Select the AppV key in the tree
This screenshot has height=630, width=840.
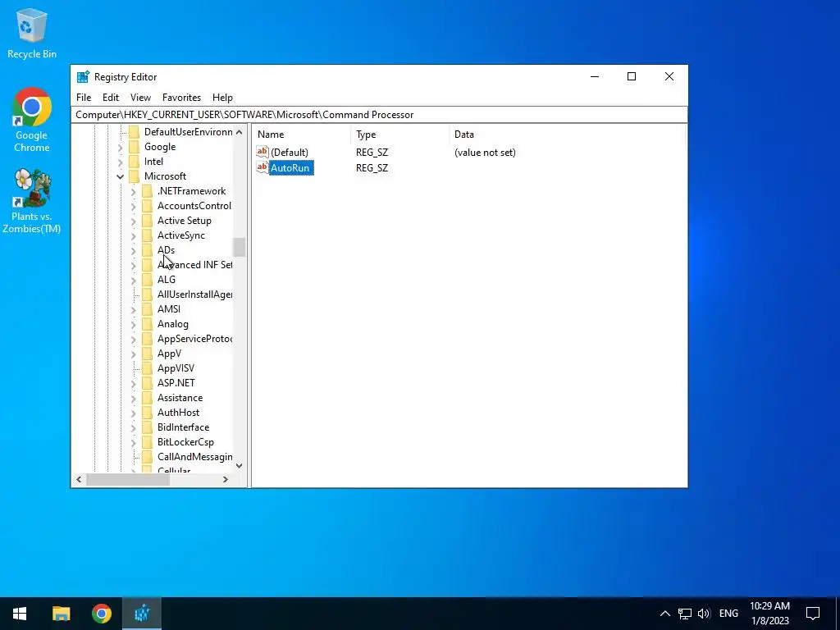tap(169, 354)
